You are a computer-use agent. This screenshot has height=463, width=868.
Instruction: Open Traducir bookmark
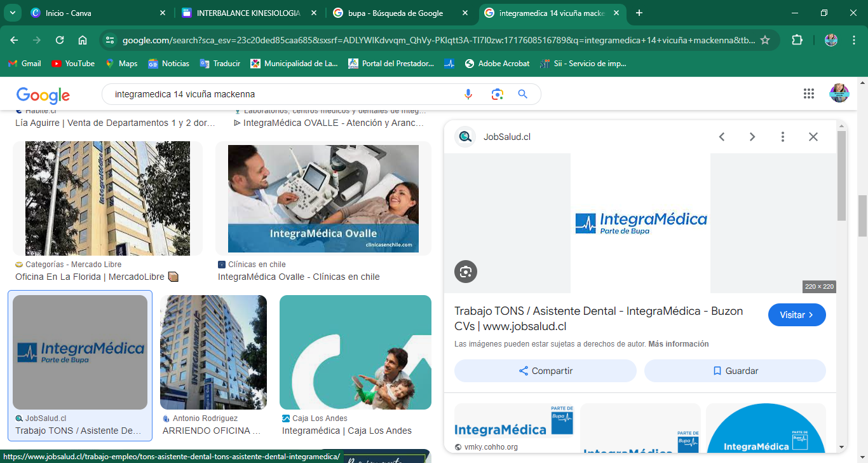tap(220, 64)
